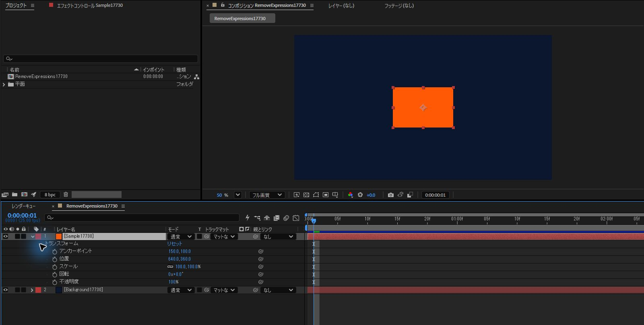
Task: Toggle the transparency grid icon in viewer
Action: point(306,195)
